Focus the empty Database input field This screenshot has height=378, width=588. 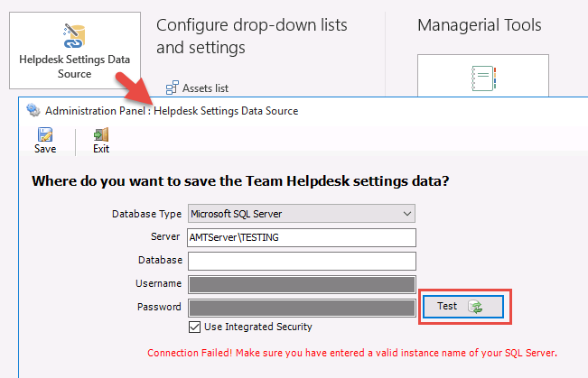click(301, 261)
